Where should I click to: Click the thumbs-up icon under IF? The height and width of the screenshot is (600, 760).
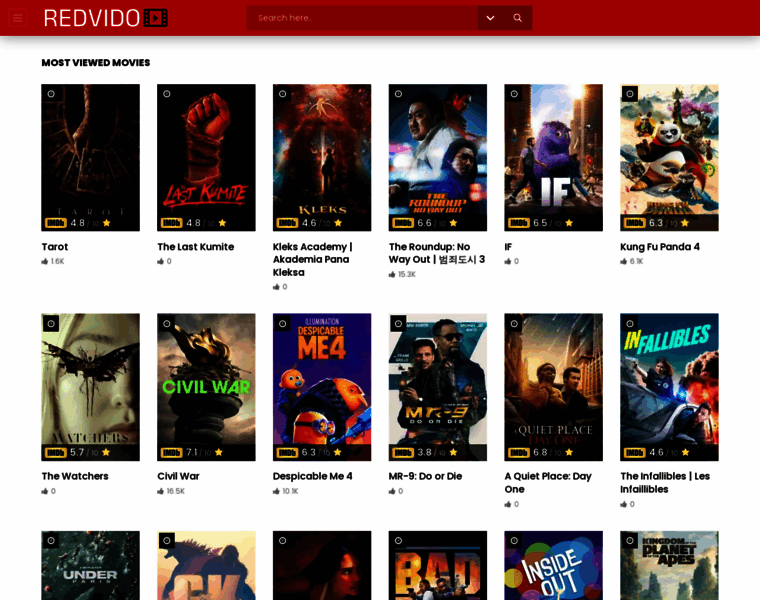(x=508, y=261)
